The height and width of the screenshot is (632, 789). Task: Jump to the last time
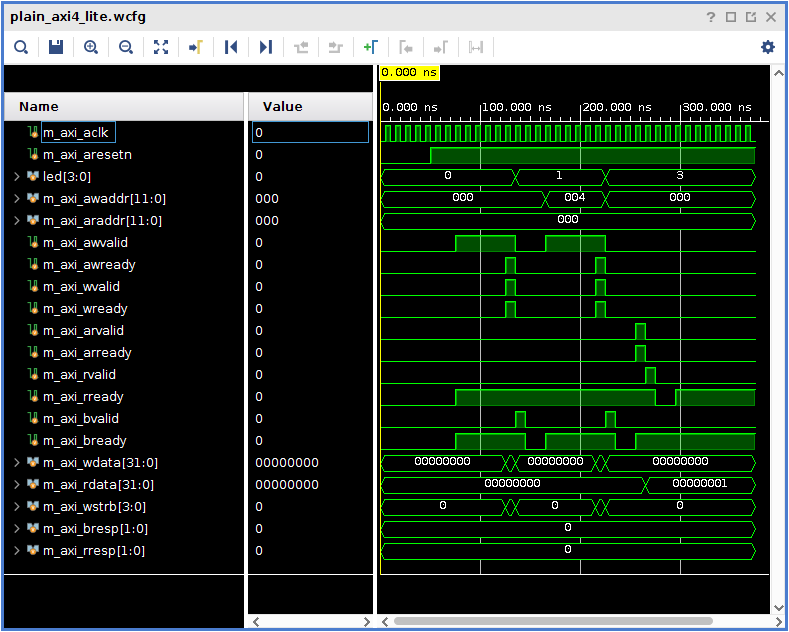266,47
